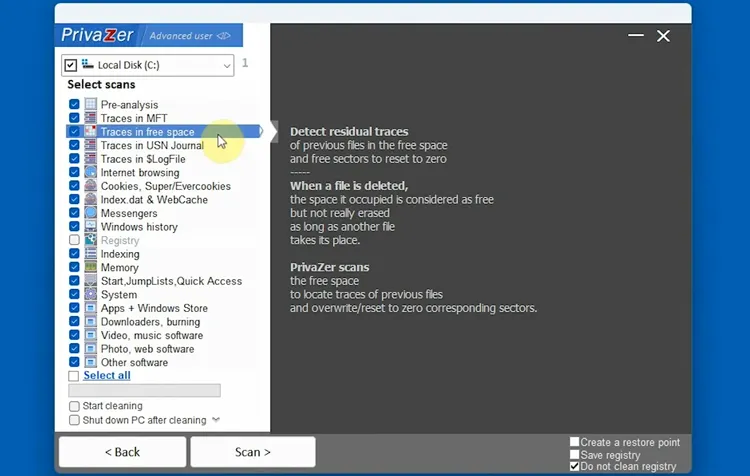Click the Advanced user toggle arrows icon

click(223, 36)
